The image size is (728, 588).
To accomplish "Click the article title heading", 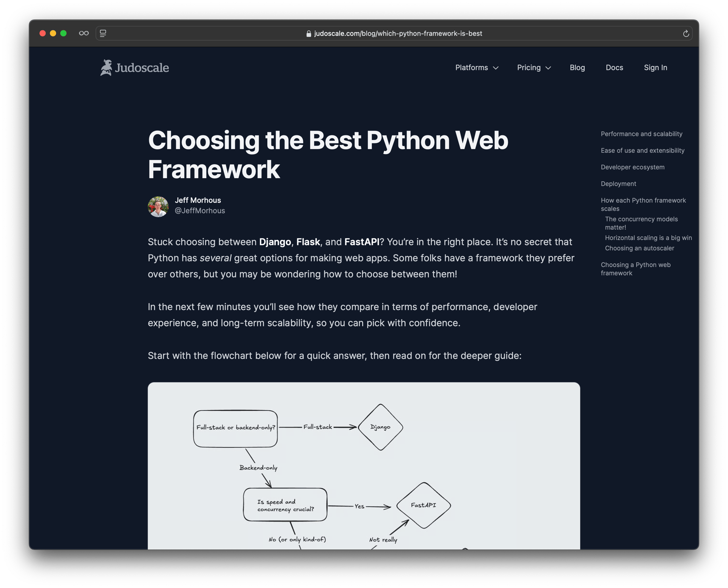I will [x=328, y=155].
